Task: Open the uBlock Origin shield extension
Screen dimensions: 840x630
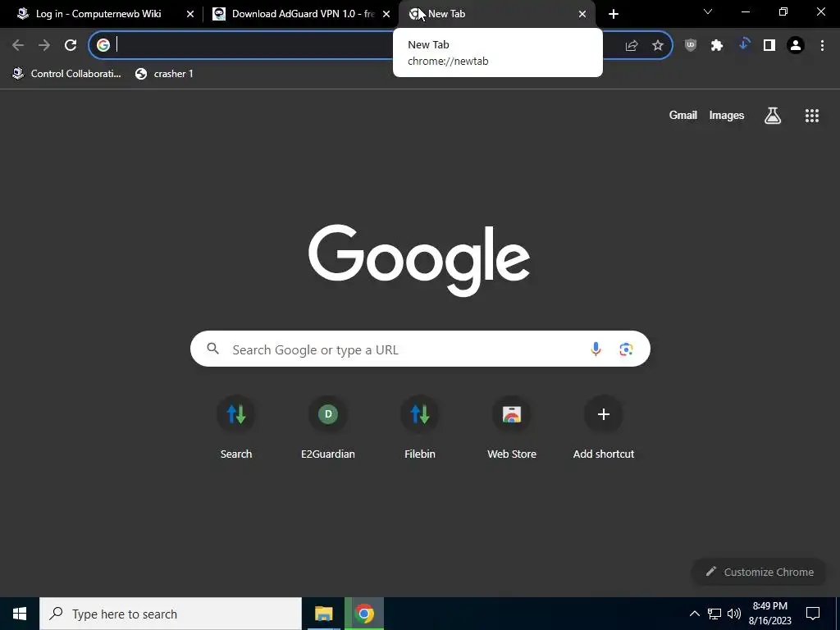Action: point(691,46)
